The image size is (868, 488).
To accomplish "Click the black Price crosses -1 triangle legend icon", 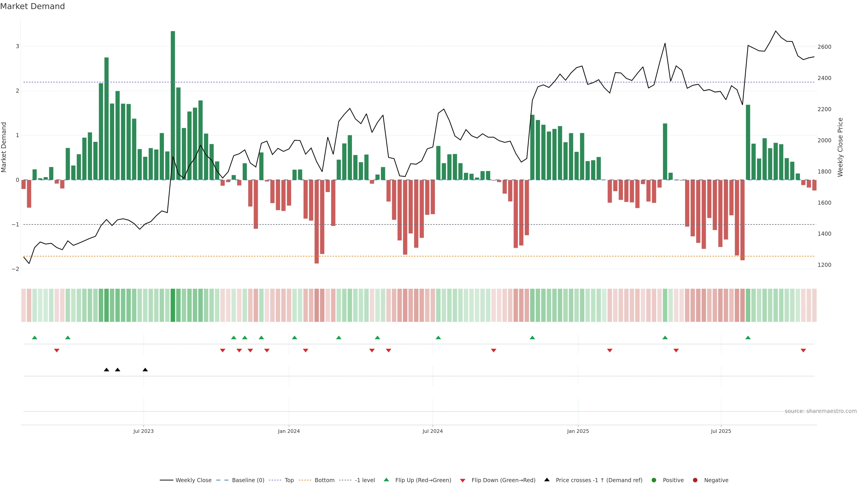I will click(547, 480).
